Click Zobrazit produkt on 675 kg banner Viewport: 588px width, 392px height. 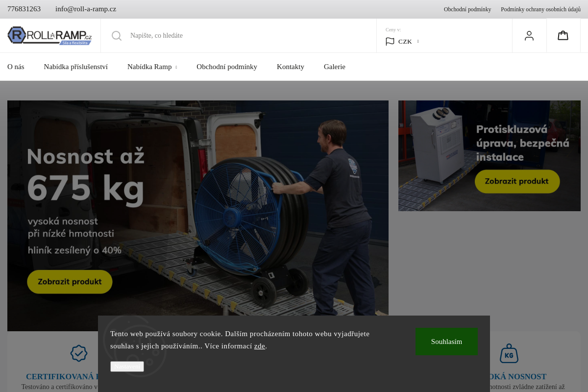click(70, 282)
